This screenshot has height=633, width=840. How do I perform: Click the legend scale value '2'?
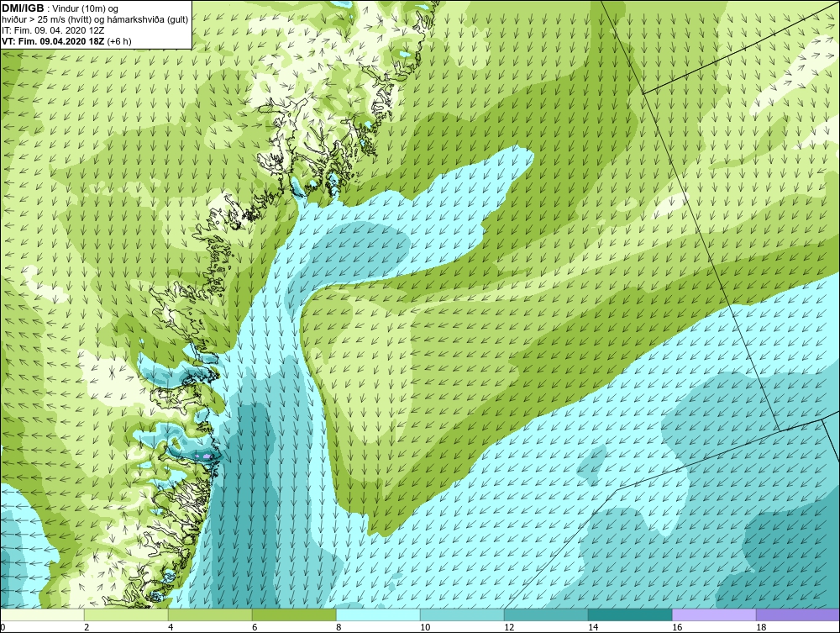click(87, 627)
